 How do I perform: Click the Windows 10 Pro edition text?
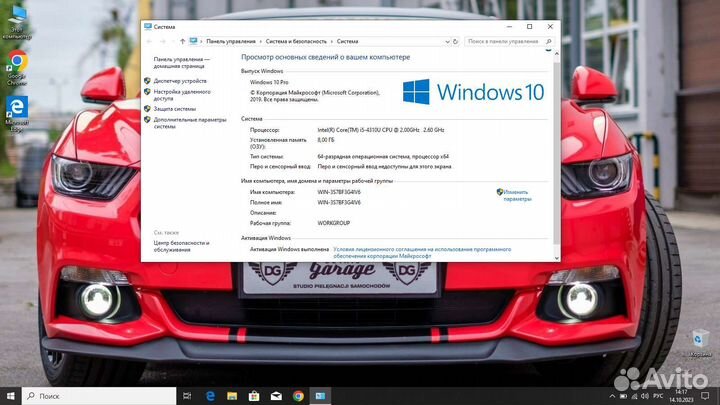pos(269,82)
